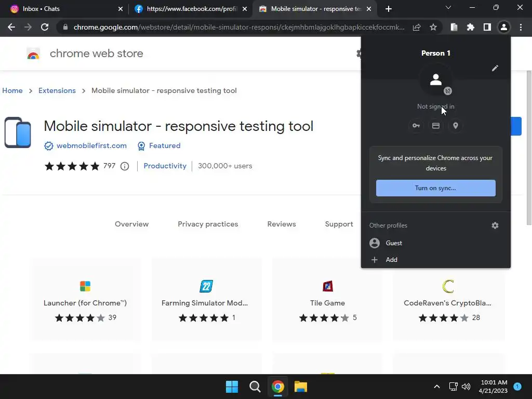The image size is (532, 399).
Task: Open payment methods via card icon
Action: (436, 126)
